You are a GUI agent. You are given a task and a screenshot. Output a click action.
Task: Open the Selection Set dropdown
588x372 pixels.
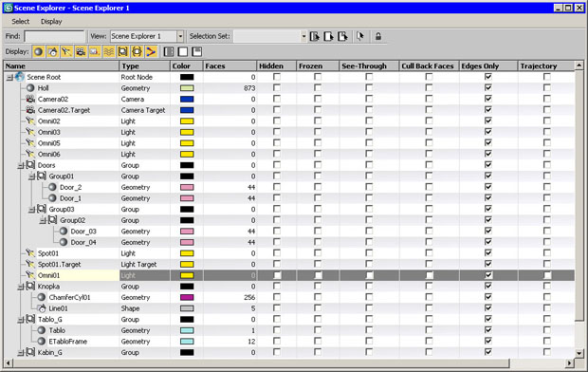303,36
